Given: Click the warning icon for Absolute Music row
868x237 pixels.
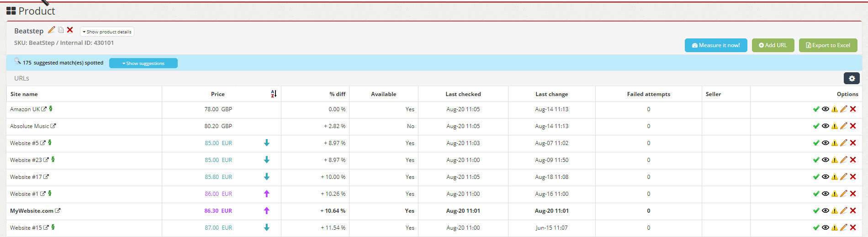Looking at the screenshot, I should (x=835, y=126).
